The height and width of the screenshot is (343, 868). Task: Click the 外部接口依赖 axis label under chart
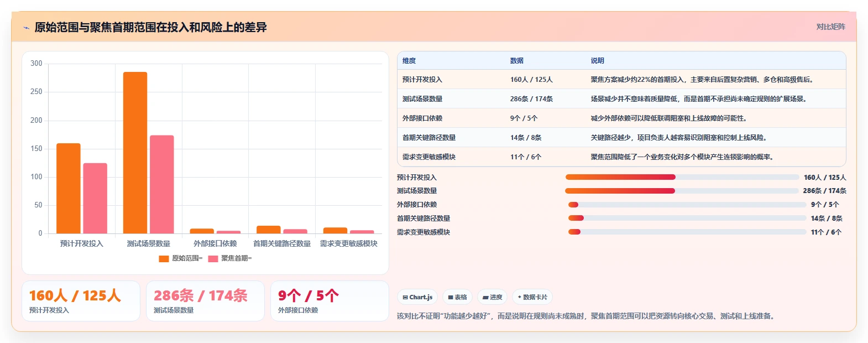(x=215, y=243)
